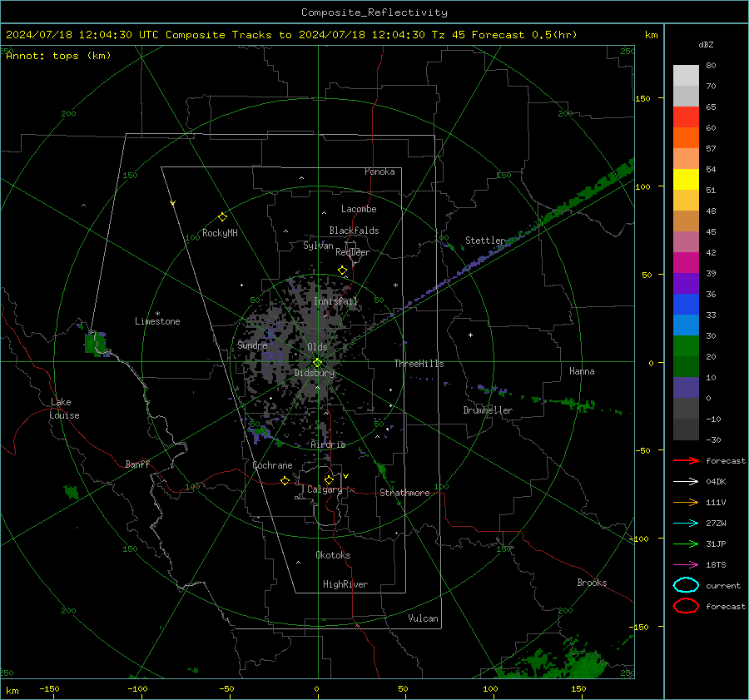Click the Cochrane city label
Image resolution: width=749 pixels, height=700 pixels.
(272, 465)
